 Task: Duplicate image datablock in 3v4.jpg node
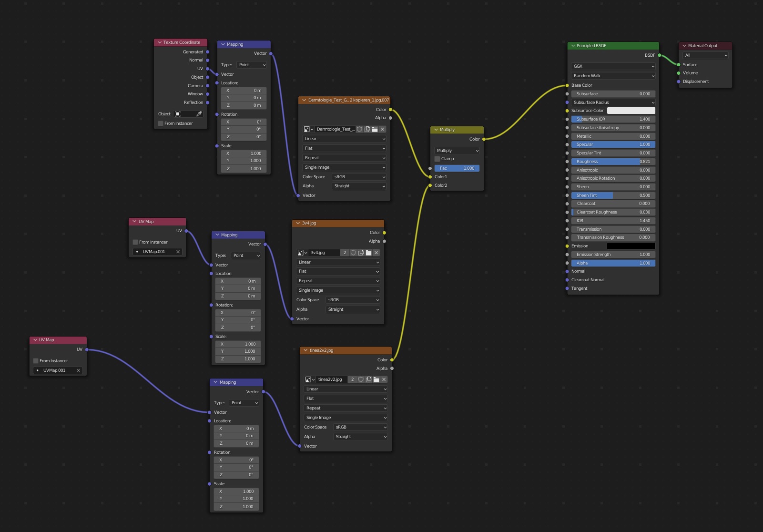click(x=361, y=253)
